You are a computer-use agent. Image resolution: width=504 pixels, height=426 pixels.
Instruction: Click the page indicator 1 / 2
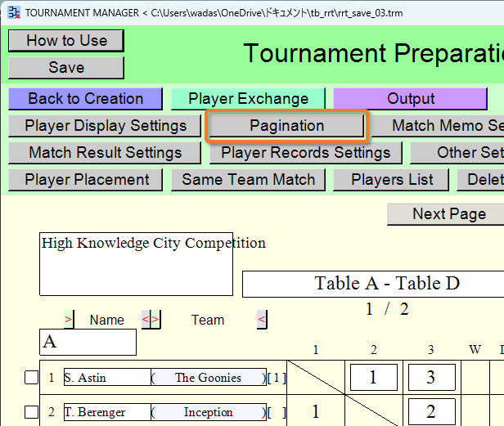tap(387, 309)
